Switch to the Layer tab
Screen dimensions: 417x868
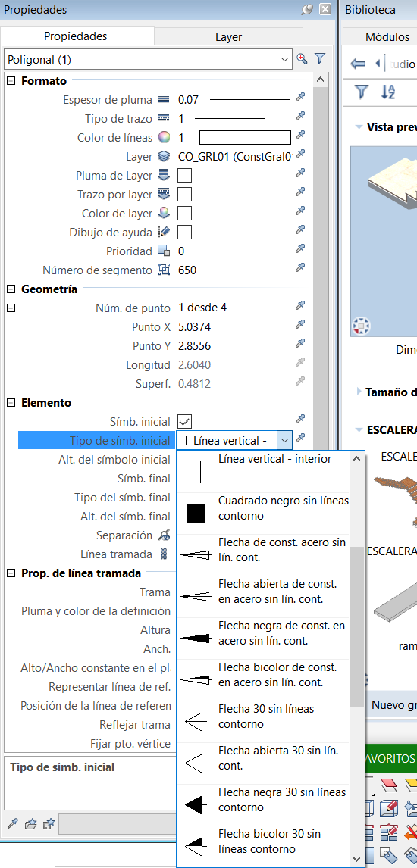click(x=228, y=37)
